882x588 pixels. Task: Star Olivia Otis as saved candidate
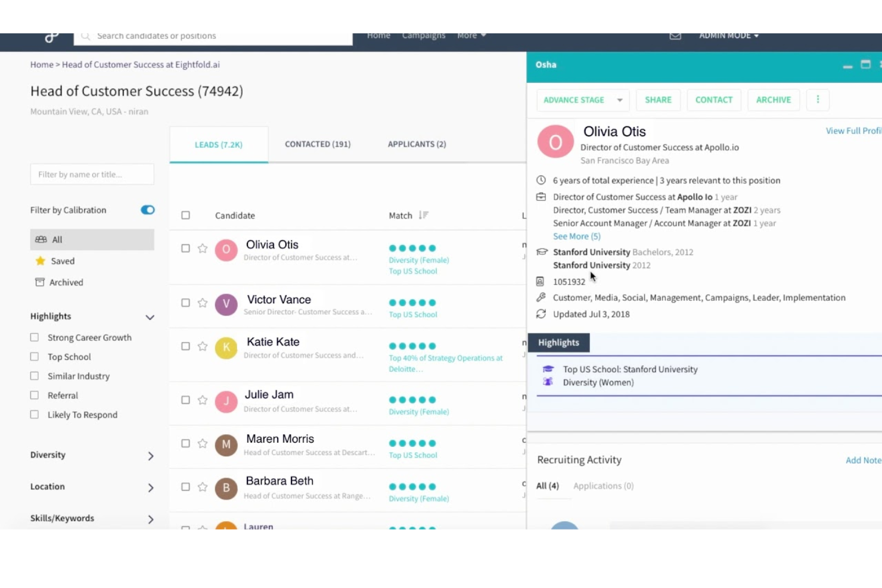click(203, 248)
